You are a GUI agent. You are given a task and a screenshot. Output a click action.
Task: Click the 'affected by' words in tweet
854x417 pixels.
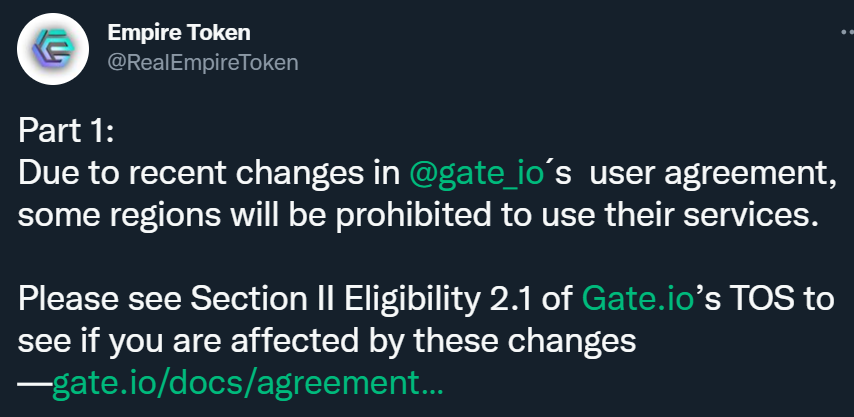(318, 341)
